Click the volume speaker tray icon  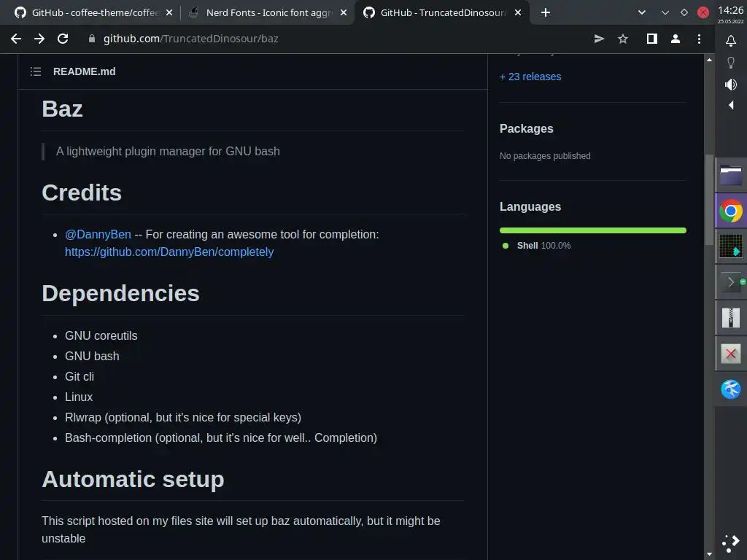point(731,85)
